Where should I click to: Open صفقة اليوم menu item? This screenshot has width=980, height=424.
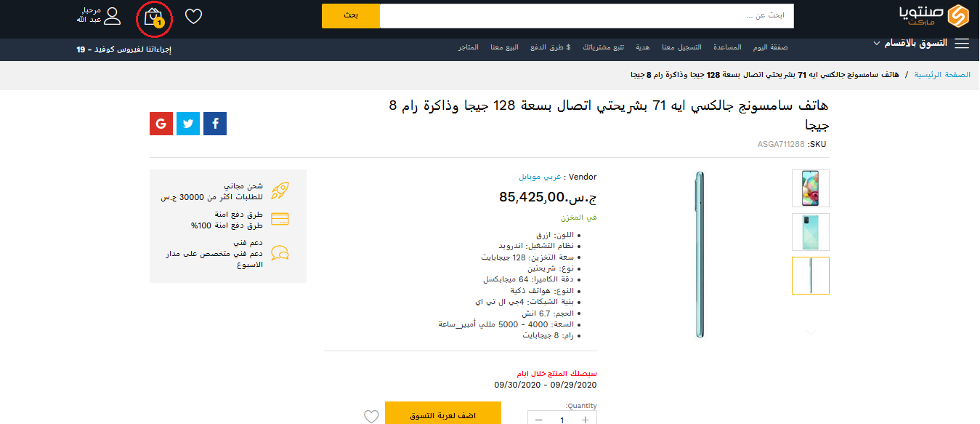click(770, 47)
